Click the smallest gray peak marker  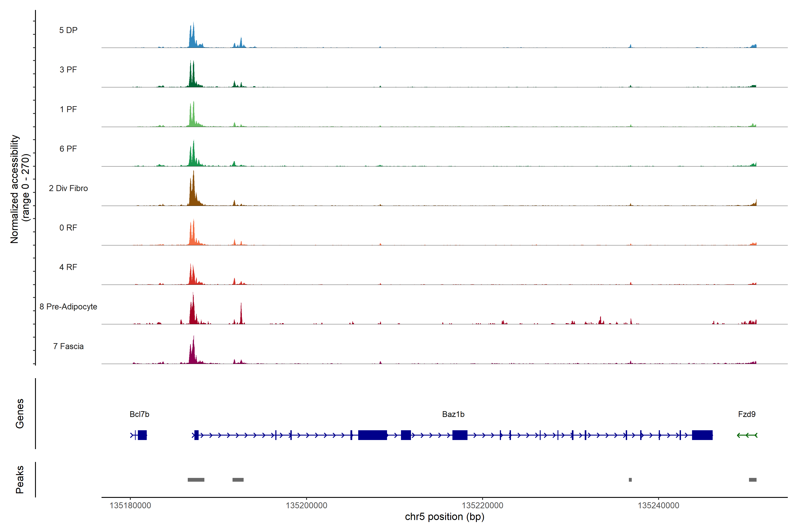click(630, 479)
